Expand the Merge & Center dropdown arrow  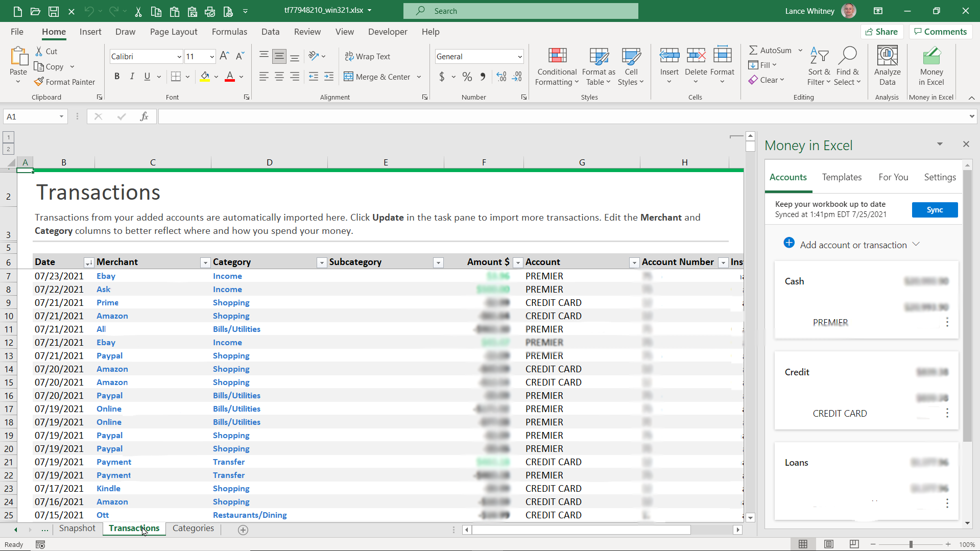[x=419, y=77]
